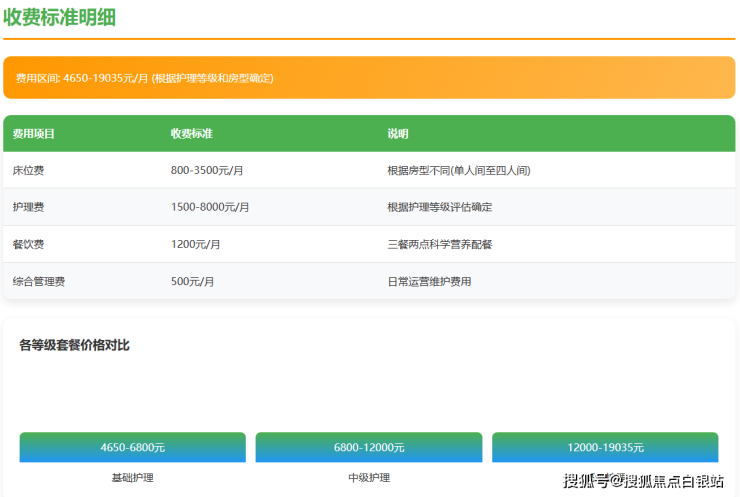The image size is (740, 497).
Task: Click the 基础护理 label under the chart
Action: point(132,477)
